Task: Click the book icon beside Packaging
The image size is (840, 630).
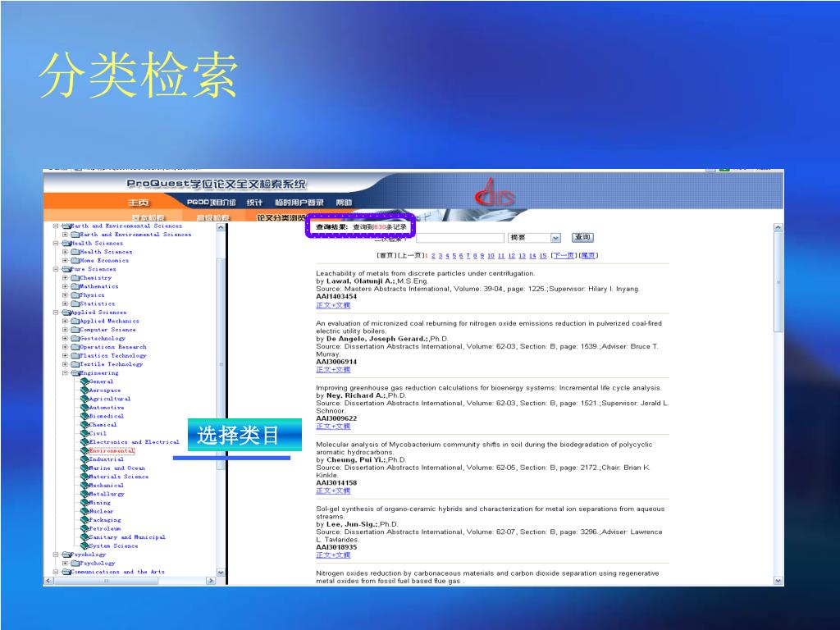Action: tap(84, 519)
